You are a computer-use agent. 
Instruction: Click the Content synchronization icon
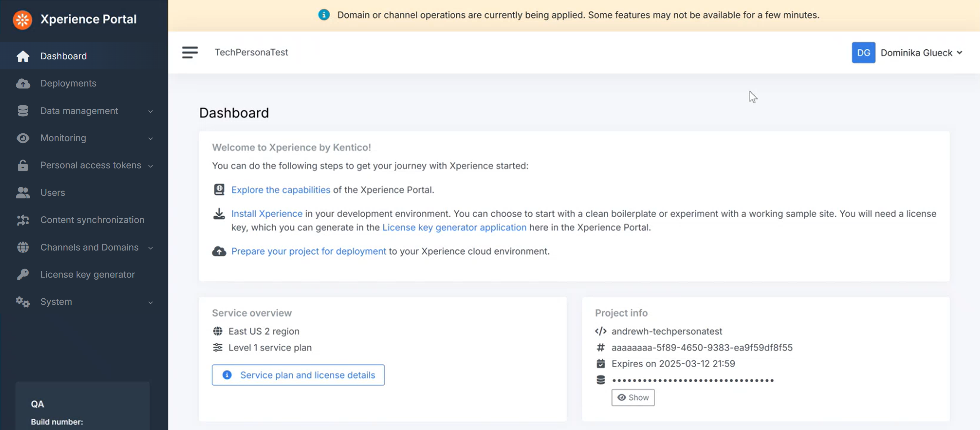point(23,220)
